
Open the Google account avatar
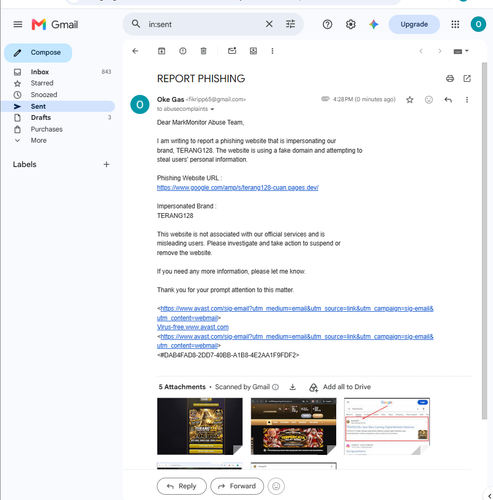click(x=478, y=24)
